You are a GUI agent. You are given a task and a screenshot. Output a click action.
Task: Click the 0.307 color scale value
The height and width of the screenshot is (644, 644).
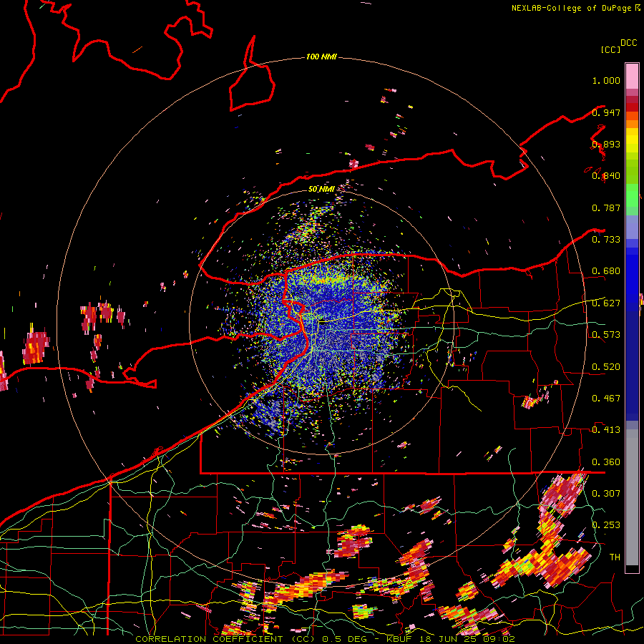606,494
